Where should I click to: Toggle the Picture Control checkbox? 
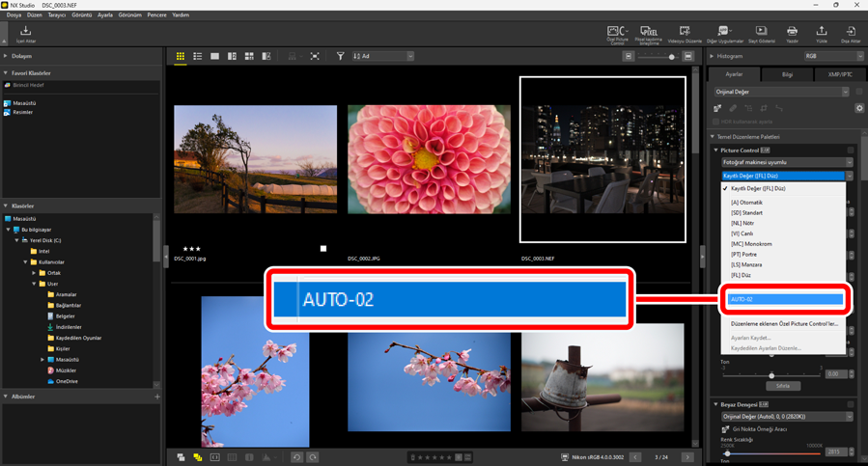(851, 150)
